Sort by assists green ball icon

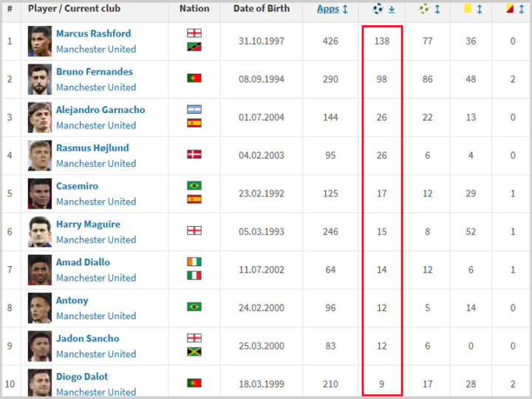coord(424,8)
